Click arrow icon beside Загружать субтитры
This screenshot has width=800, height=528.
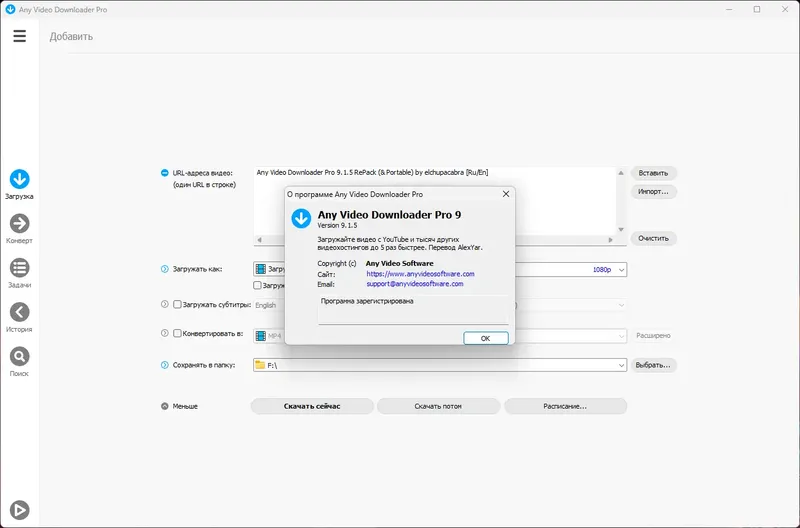pyautogui.click(x=164, y=304)
